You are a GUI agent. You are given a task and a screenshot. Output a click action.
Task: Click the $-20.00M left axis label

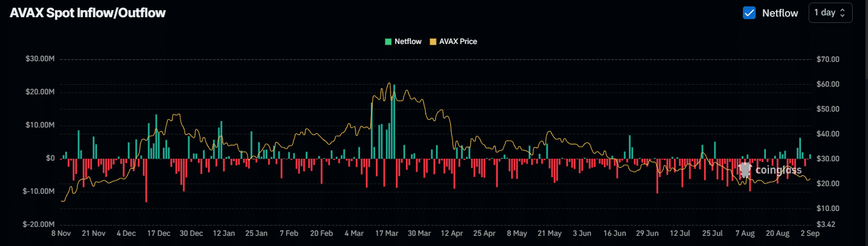click(x=39, y=224)
